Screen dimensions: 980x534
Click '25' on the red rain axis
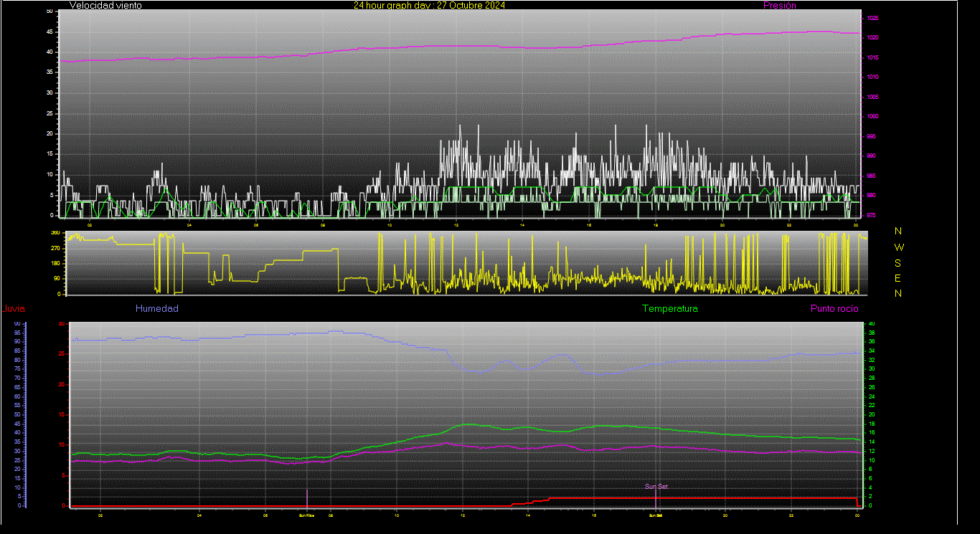[61, 354]
